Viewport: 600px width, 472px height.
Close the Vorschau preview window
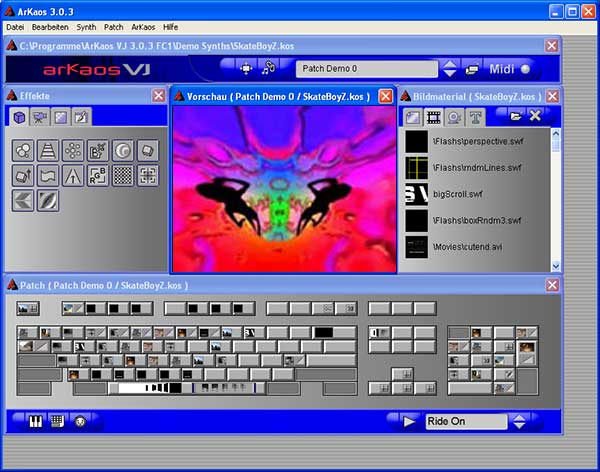(385, 96)
